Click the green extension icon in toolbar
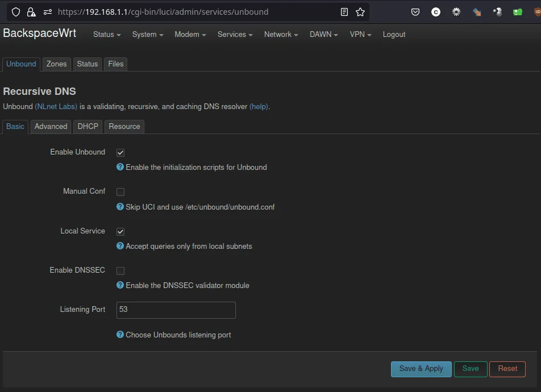Viewport: 541px width, 392px height. (x=518, y=12)
